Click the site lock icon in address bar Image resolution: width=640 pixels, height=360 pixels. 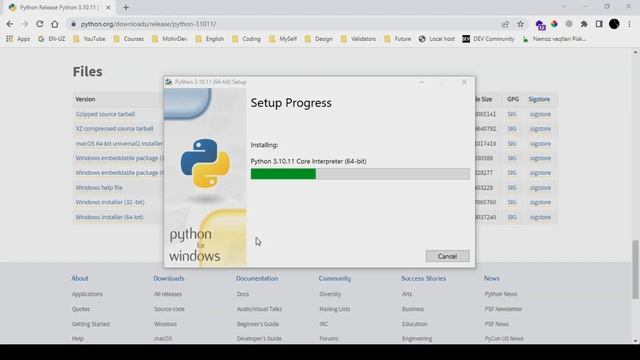click(73, 24)
